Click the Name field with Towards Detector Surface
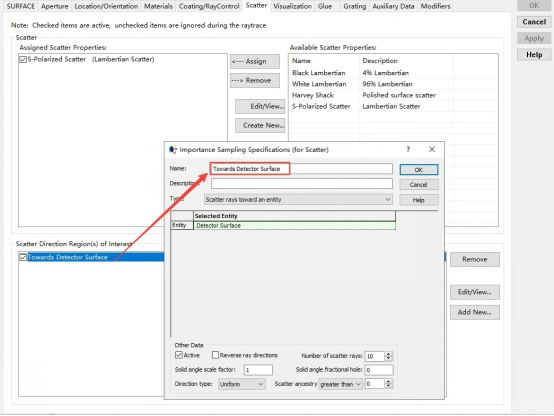The width and height of the screenshot is (554, 416). [x=302, y=169]
